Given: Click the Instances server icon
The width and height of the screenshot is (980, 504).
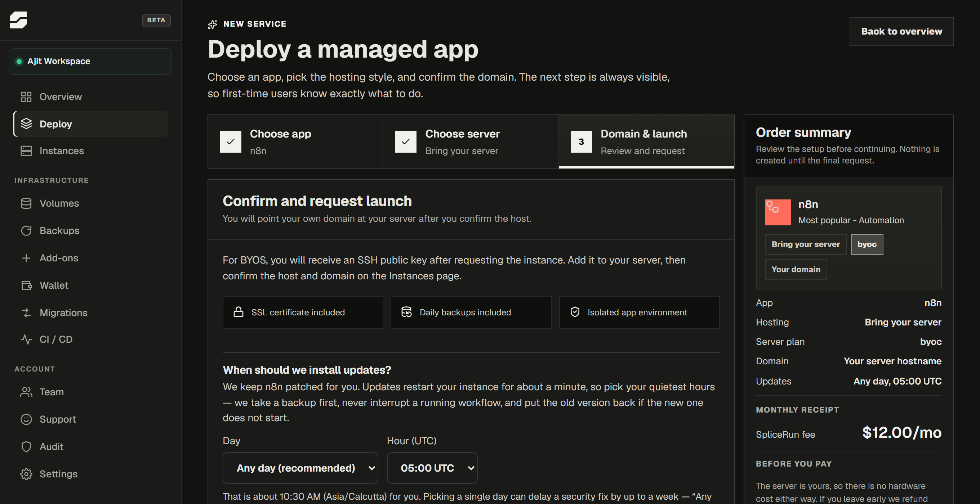Looking at the screenshot, I should tap(26, 151).
